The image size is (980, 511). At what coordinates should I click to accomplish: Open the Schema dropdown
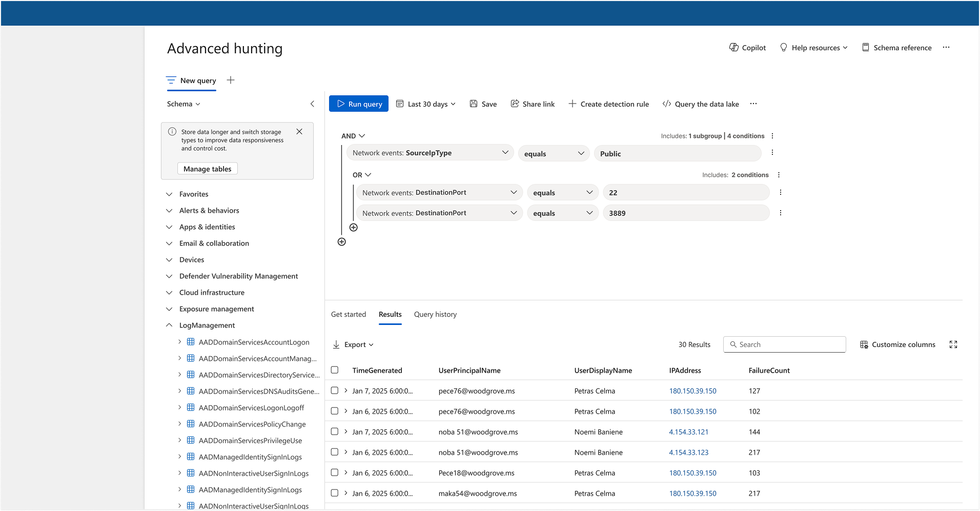click(183, 104)
